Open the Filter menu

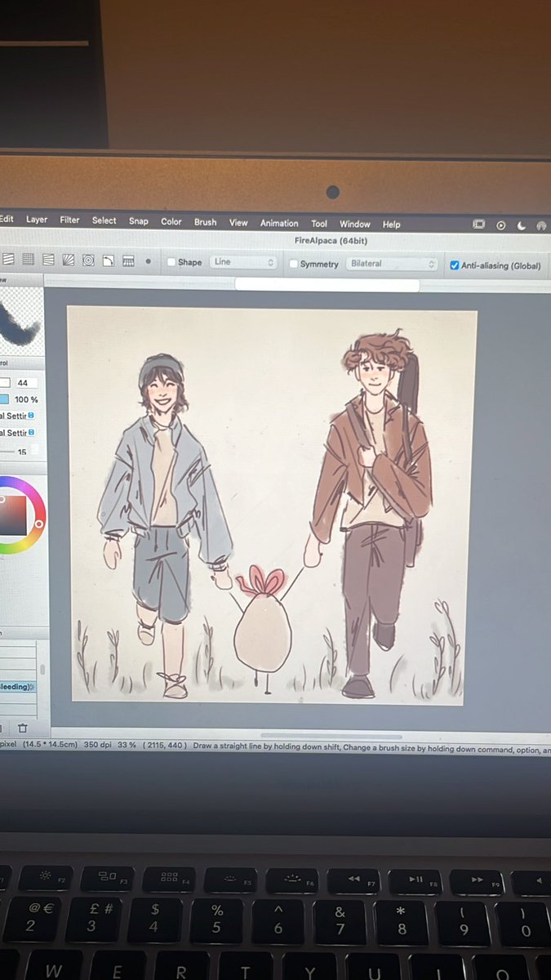[x=69, y=220]
